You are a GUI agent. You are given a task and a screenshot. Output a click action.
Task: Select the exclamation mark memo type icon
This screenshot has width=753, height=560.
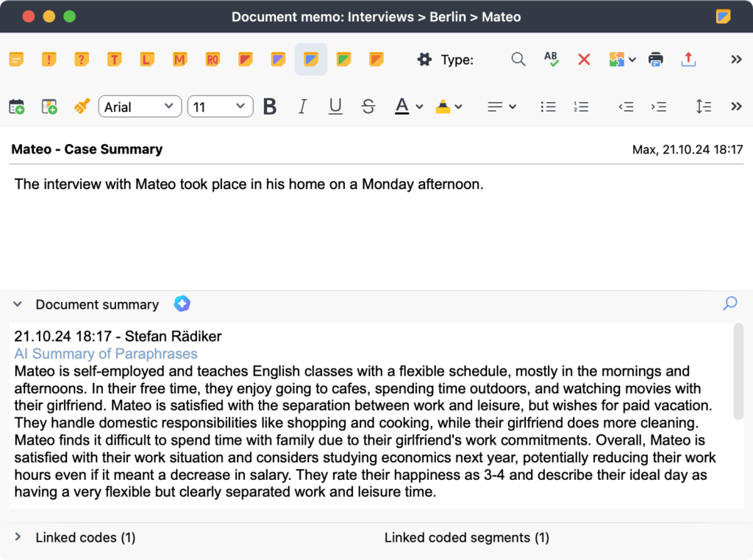[x=49, y=60]
